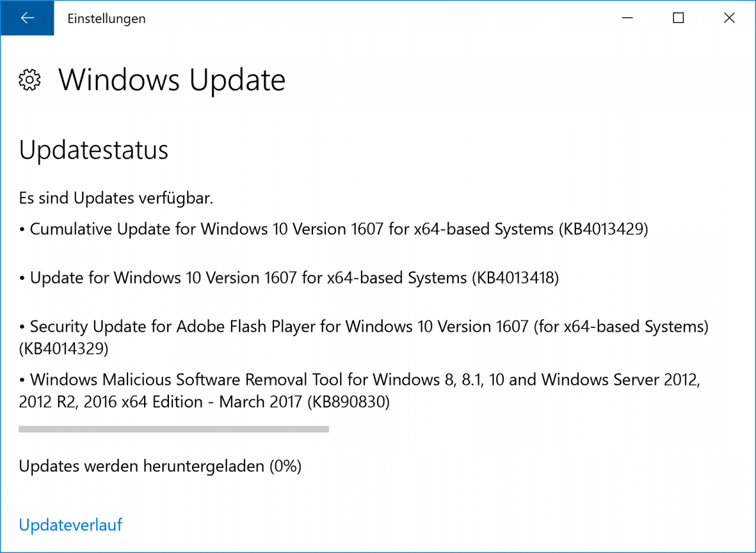This screenshot has width=756, height=553.
Task: Minimize the Einstellungen window
Action: coord(627,18)
